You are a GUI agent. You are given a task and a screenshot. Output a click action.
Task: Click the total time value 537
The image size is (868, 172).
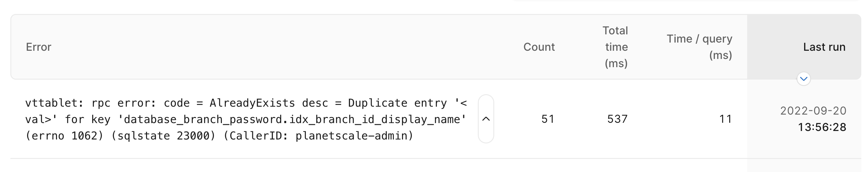point(617,119)
